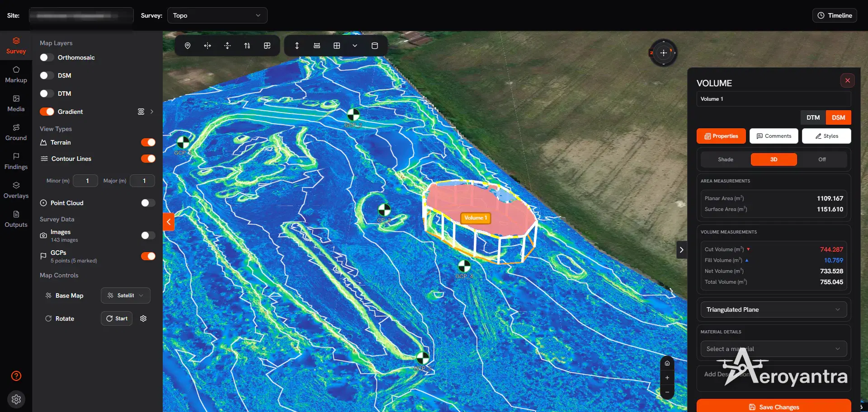The width and height of the screenshot is (868, 412).
Task: Select the vertical double-arrow height tool
Action: [297, 46]
